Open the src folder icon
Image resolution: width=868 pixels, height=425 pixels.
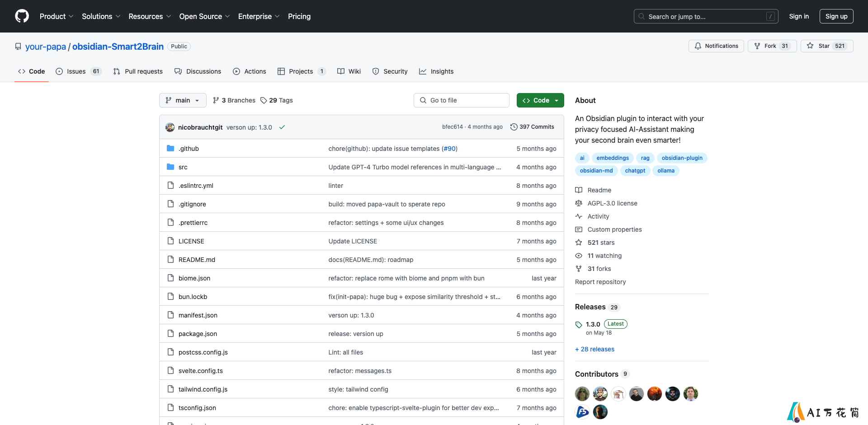pyautogui.click(x=170, y=167)
